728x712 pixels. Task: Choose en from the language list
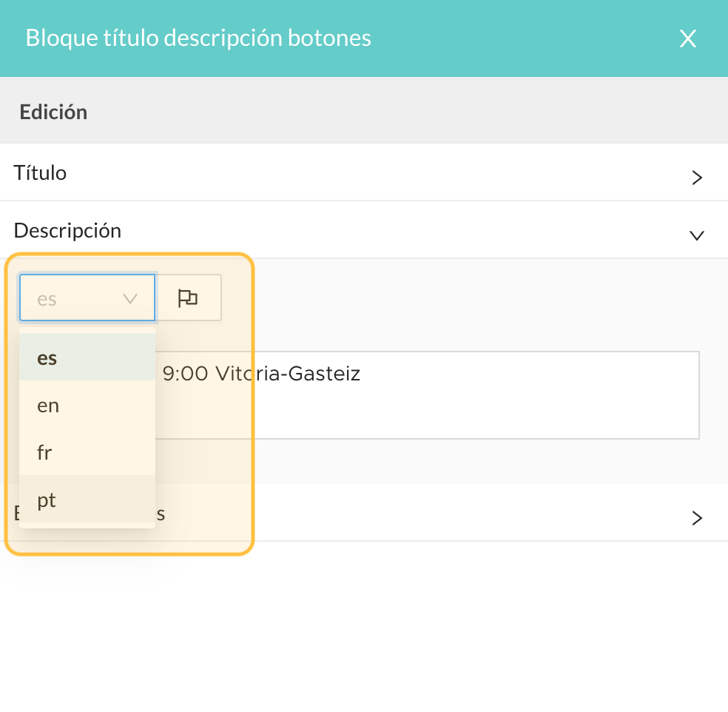pyautogui.click(x=87, y=405)
